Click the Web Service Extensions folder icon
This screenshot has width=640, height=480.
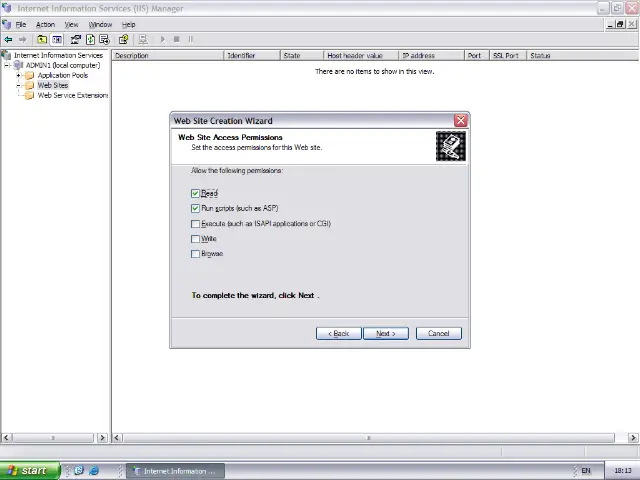tap(29, 96)
